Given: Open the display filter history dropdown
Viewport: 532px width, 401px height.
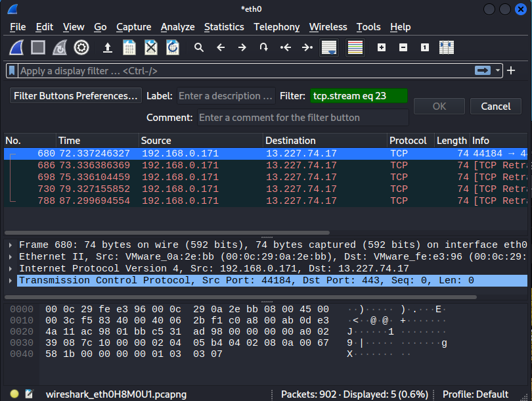Looking at the screenshot, I should (497, 70).
